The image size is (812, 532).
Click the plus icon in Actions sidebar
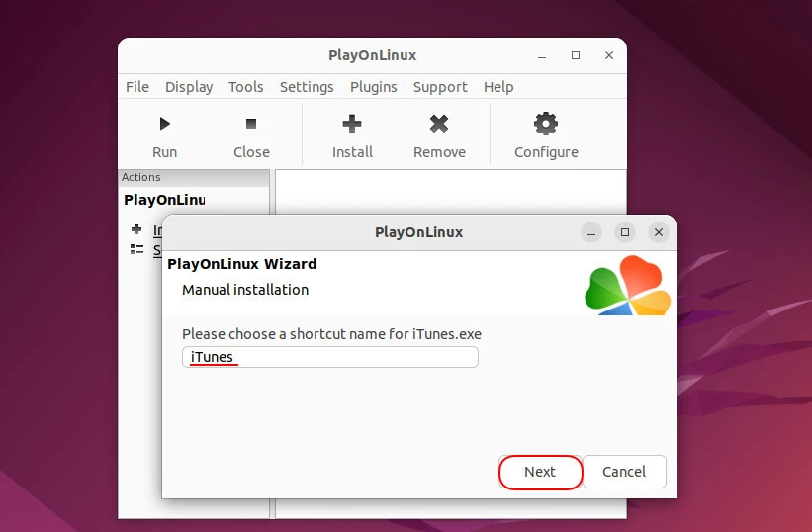136,229
